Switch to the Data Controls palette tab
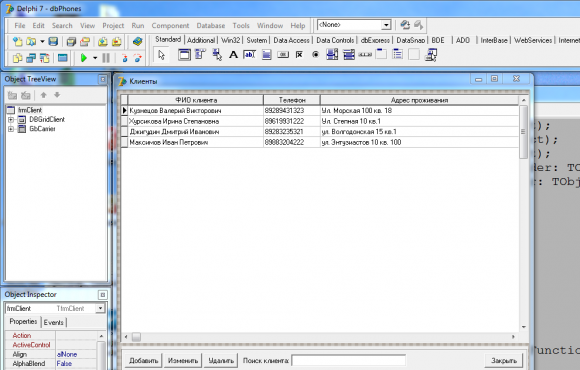 point(335,40)
